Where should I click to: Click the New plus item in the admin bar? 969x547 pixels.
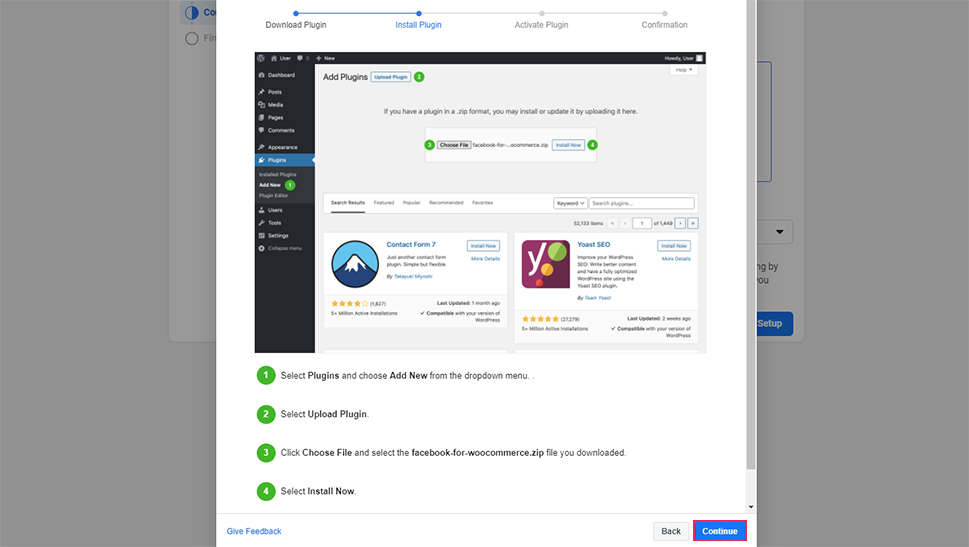tap(325, 58)
